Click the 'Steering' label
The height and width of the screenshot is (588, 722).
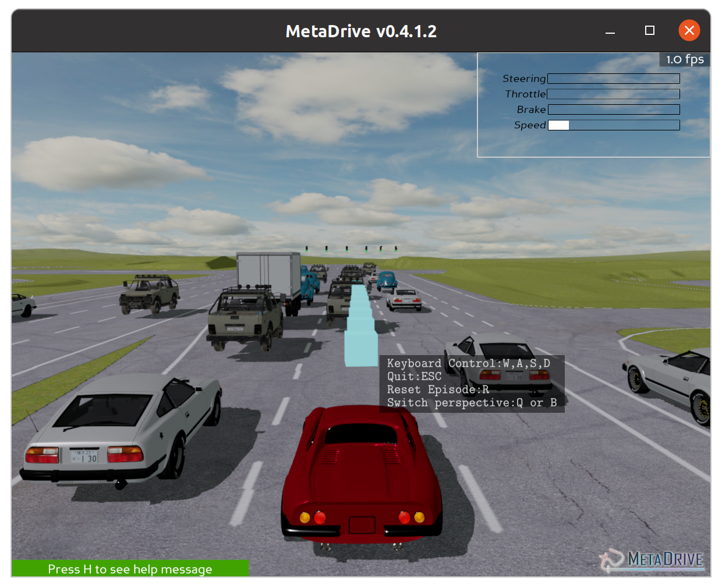click(x=524, y=79)
